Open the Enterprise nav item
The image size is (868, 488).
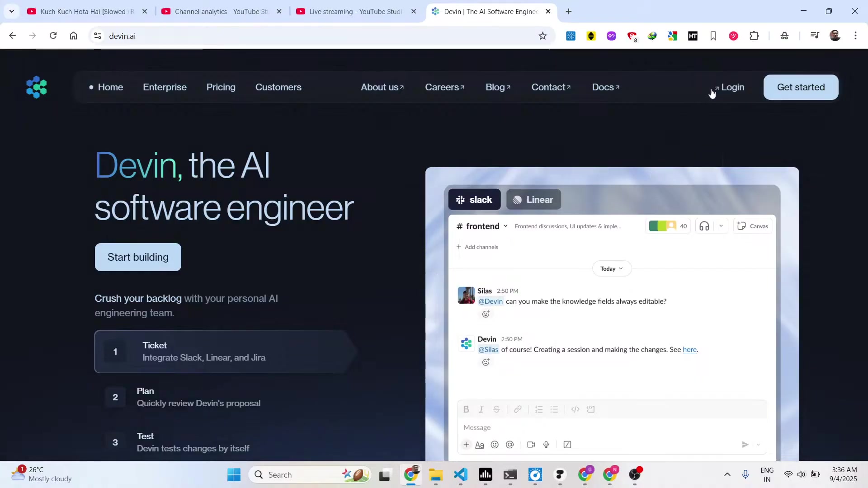coord(165,87)
